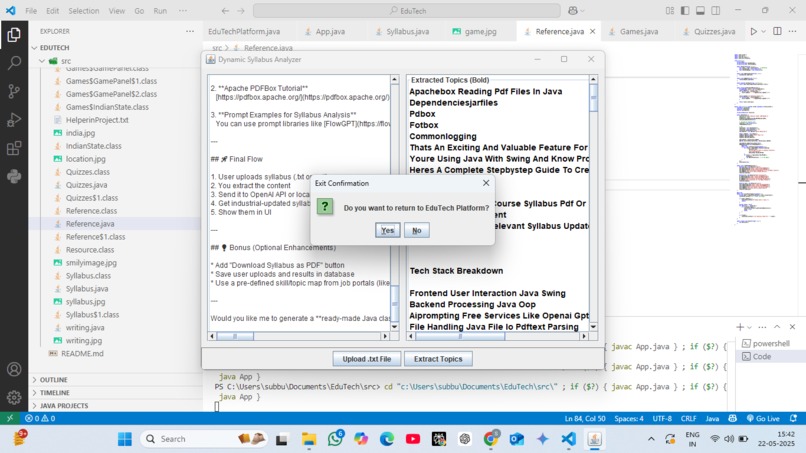Open the Explorer view in activity bar

tap(14, 35)
